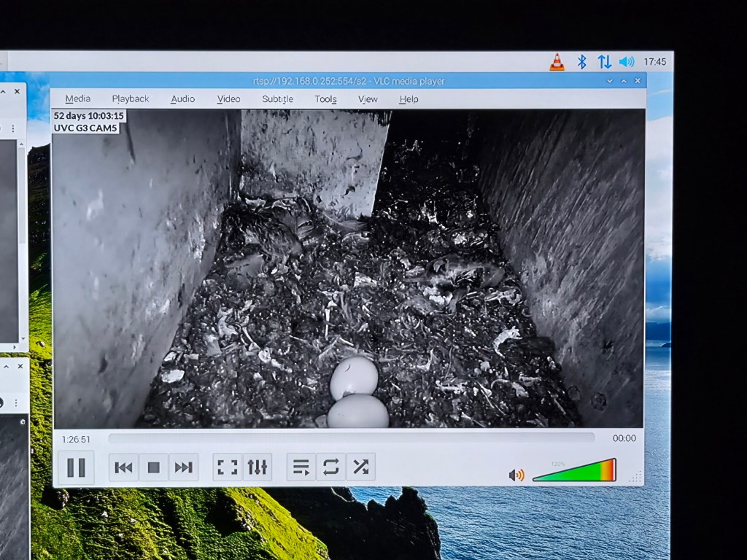
Task: Click the previous media button
Action: [x=124, y=467]
